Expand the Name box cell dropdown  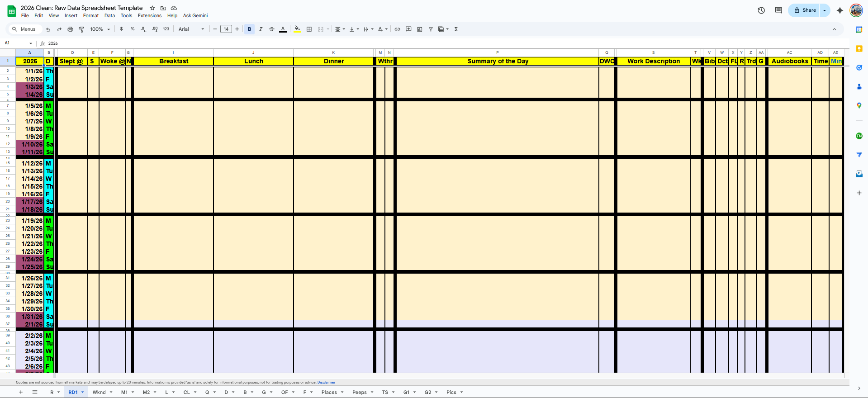[x=31, y=43]
